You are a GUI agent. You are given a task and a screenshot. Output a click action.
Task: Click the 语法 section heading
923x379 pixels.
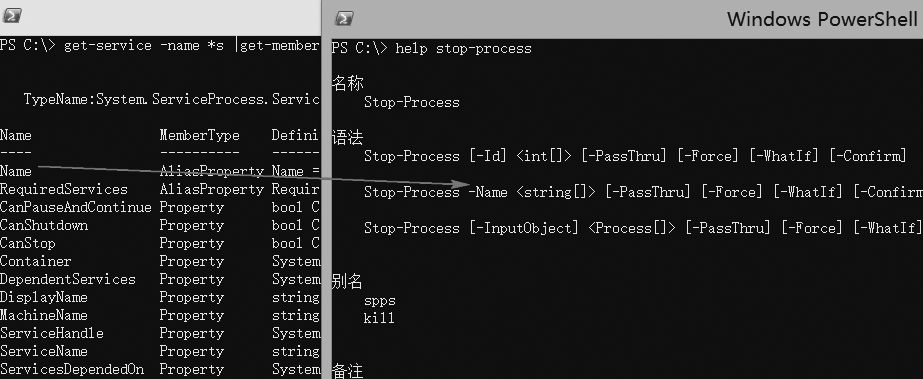347,138
